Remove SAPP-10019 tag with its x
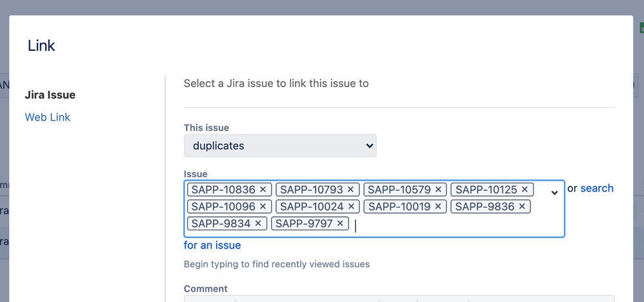The width and height of the screenshot is (644, 302). click(438, 206)
